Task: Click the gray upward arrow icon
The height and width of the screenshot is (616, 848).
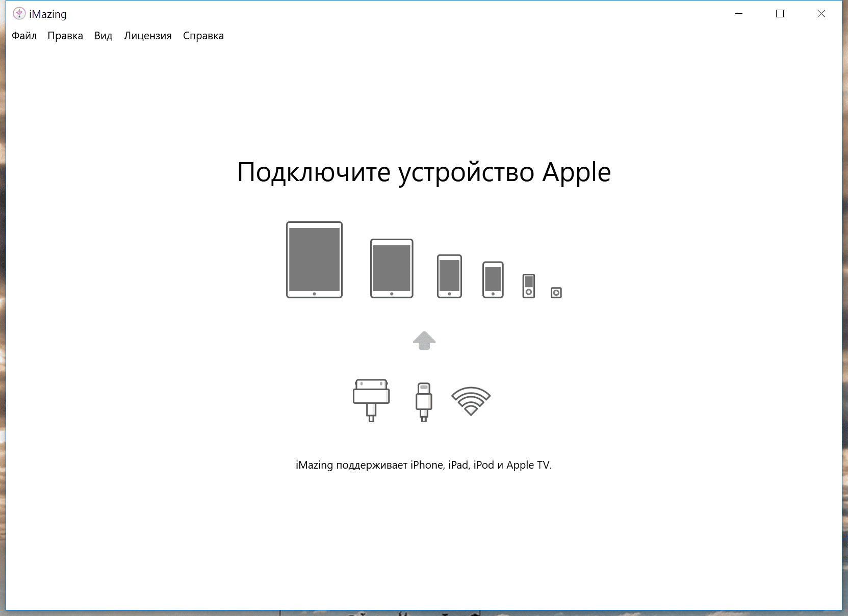Action: click(x=424, y=341)
